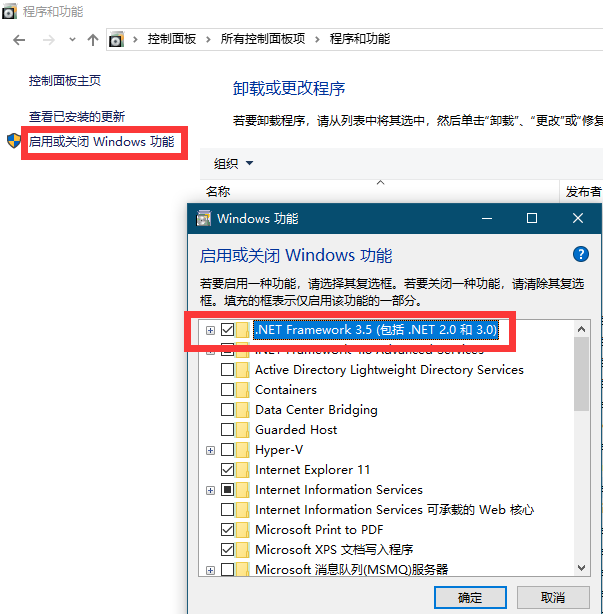Image resolution: width=603 pixels, height=614 pixels.
Task: Toggle .NET Framework 3.5 checkbox
Action: 227,330
